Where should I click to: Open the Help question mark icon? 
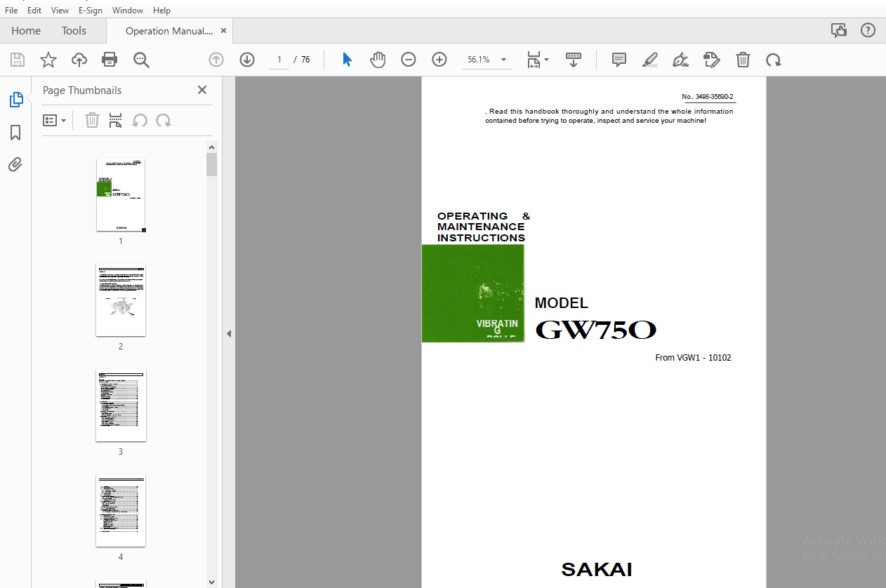(x=868, y=30)
